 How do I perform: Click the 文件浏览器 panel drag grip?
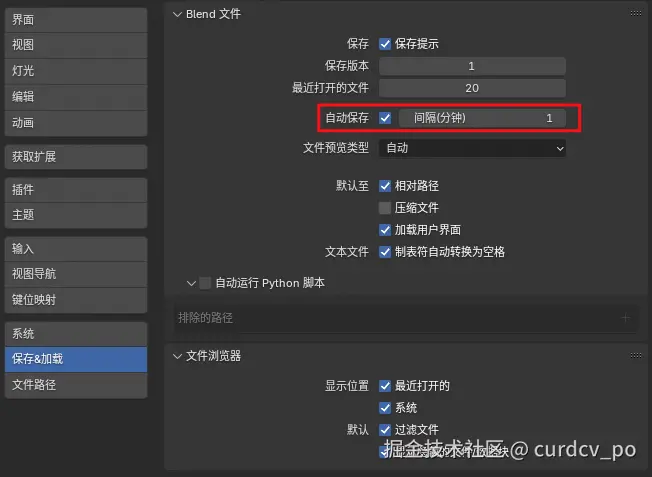pos(636,355)
